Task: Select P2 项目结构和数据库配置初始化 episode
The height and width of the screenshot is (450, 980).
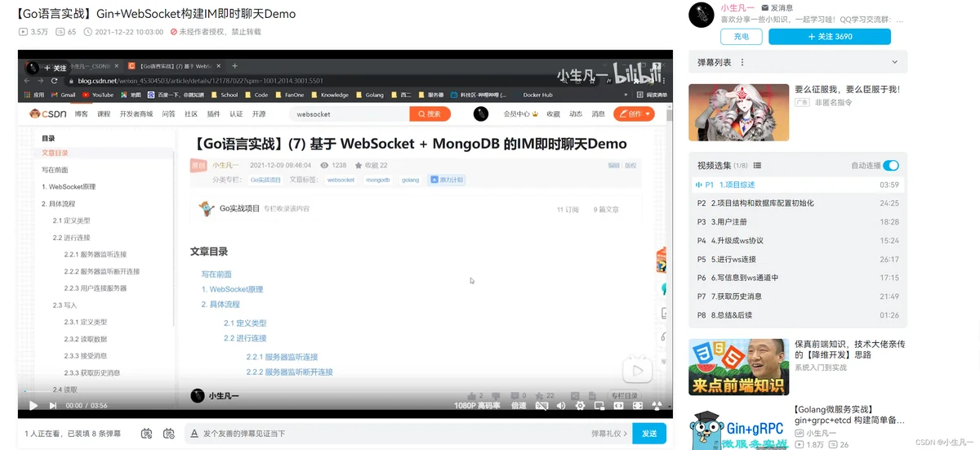Action: (x=798, y=203)
